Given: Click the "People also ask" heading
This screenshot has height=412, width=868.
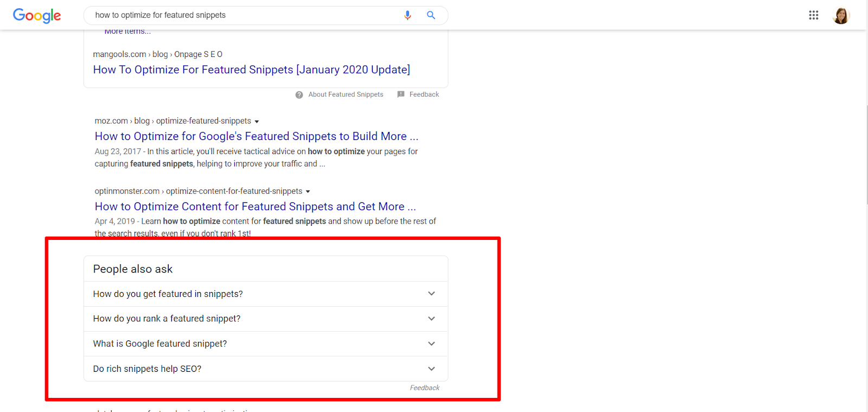Looking at the screenshot, I should (x=133, y=269).
